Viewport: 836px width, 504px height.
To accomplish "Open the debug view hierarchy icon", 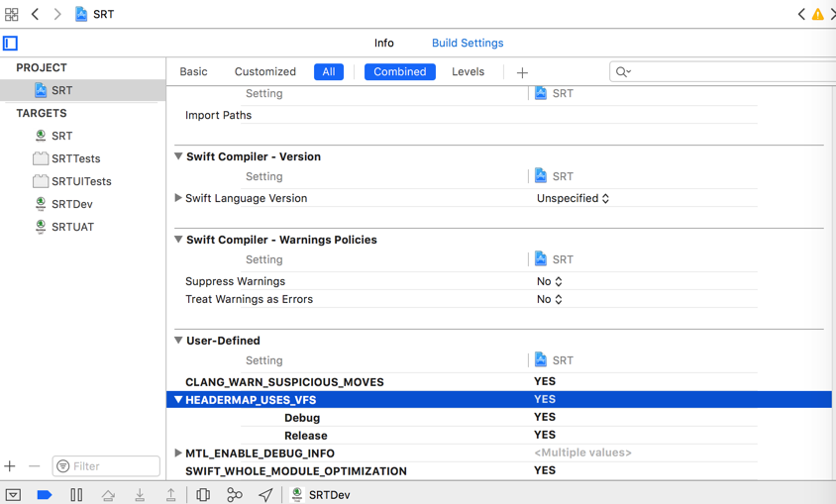I will (203, 494).
